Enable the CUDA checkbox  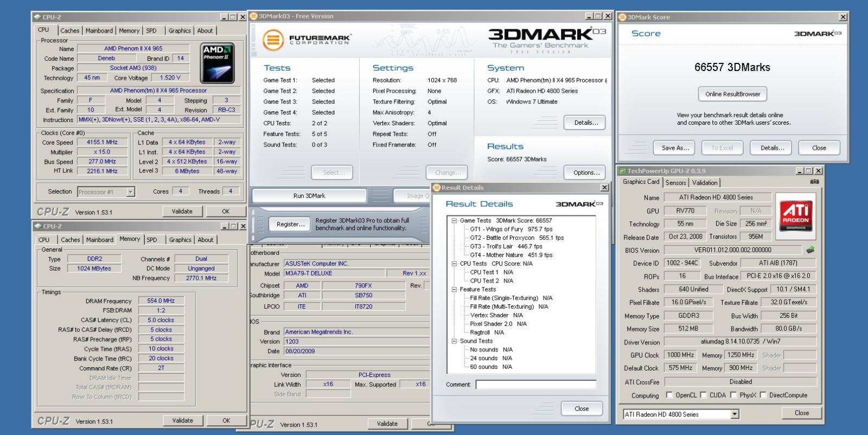[x=703, y=395]
